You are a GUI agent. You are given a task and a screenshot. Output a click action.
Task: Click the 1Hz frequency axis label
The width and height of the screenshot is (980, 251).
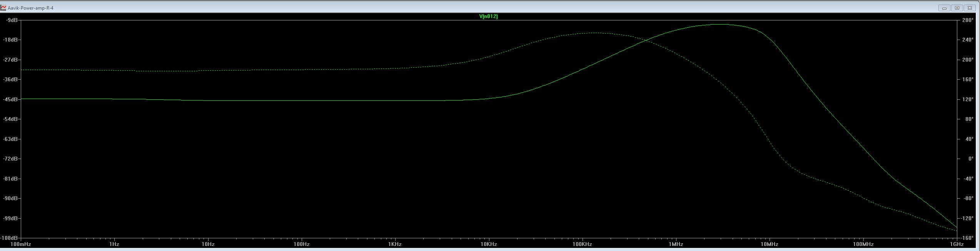pos(114,244)
